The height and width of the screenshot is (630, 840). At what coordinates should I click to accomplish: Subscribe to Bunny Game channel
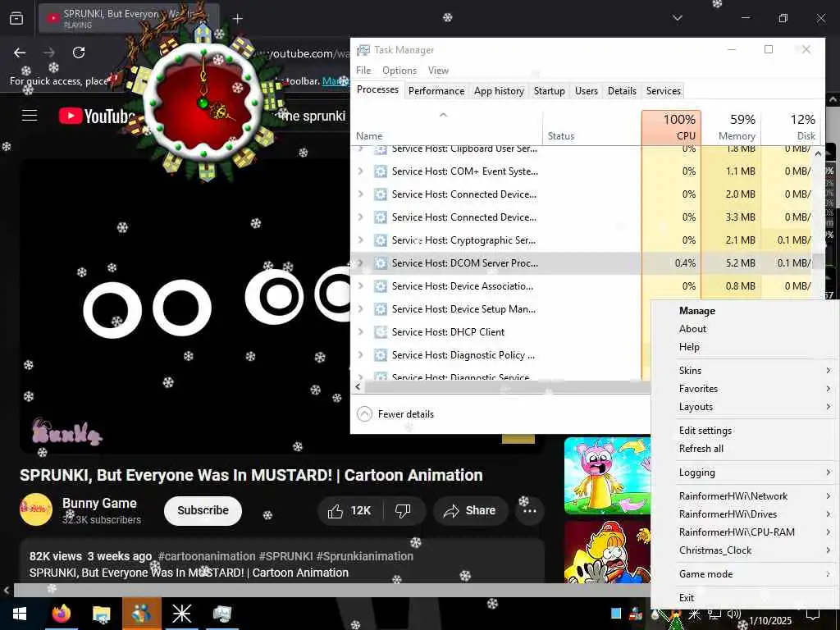click(x=203, y=510)
